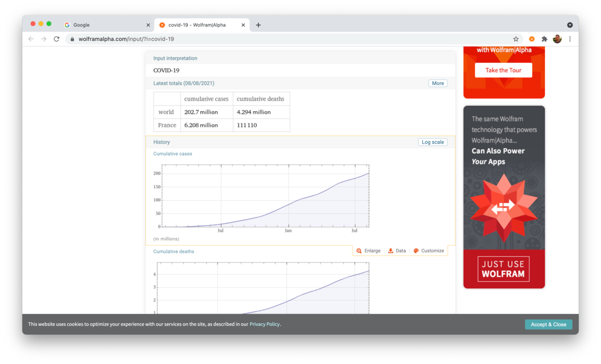Select the world cumulative cases 202.7 million cell
The width and height of the screenshot is (601, 364).
click(206, 112)
